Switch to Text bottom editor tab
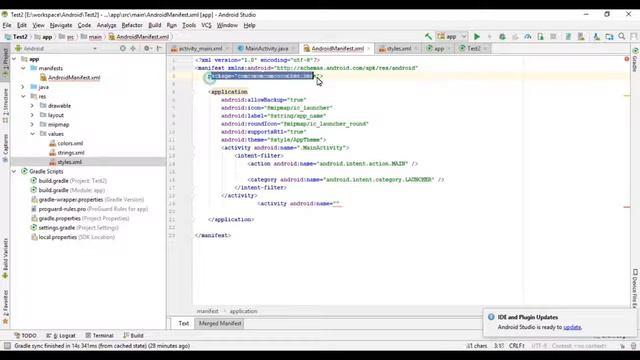The height and width of the screenshot is (360, 640). pos(184,324)
